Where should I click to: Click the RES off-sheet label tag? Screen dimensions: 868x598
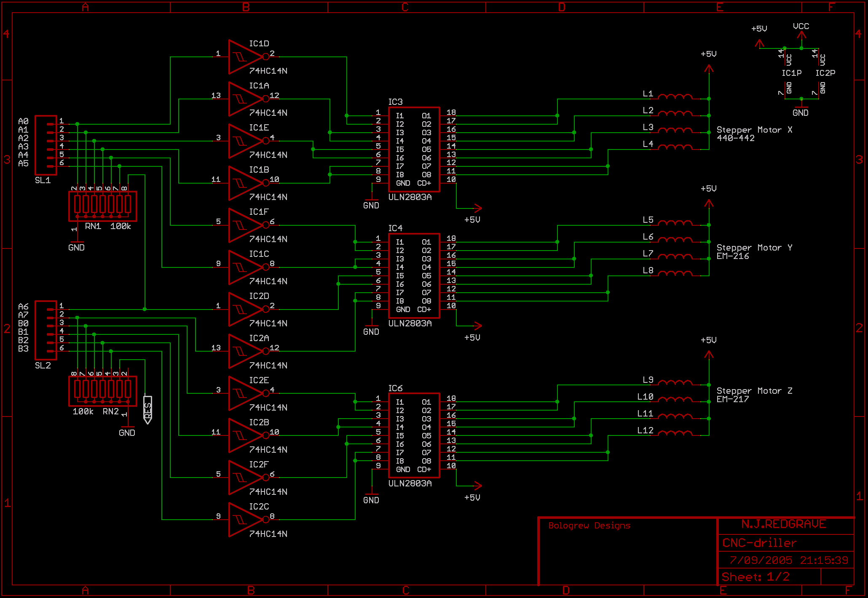coord(148,409)
